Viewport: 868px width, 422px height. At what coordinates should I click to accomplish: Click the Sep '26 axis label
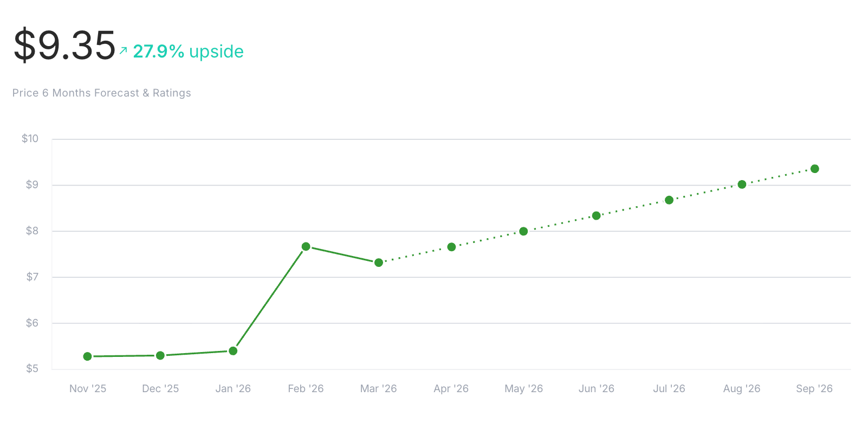814,388
